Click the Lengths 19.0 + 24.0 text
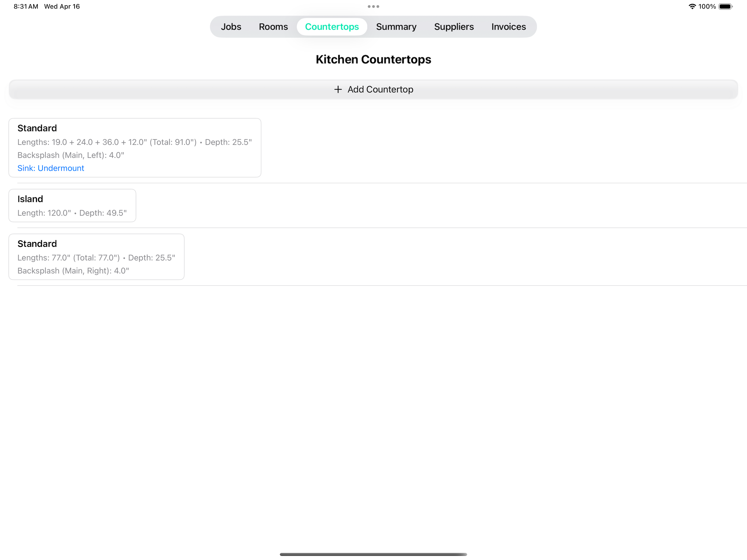This screenshot has width=747, height=560. click(x=135, y=142)
